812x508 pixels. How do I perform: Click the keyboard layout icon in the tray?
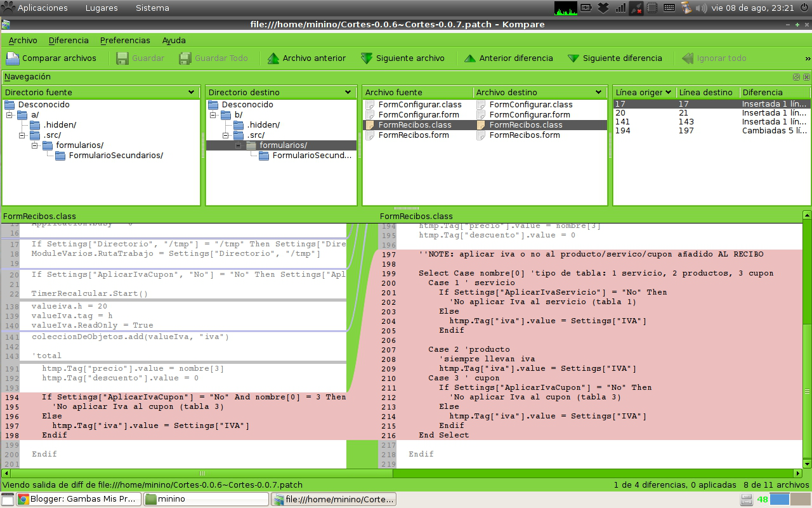click(669, 9)
